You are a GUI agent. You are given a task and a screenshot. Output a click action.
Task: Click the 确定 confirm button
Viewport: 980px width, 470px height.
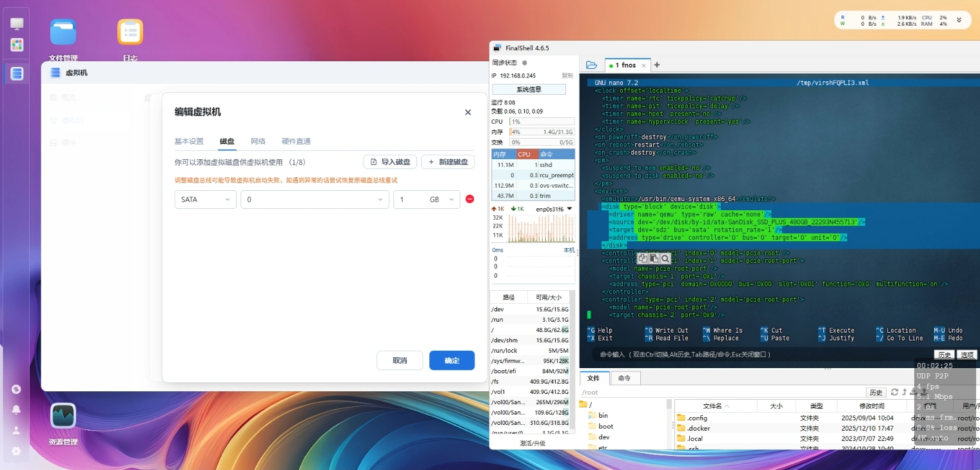coord(451,360)
